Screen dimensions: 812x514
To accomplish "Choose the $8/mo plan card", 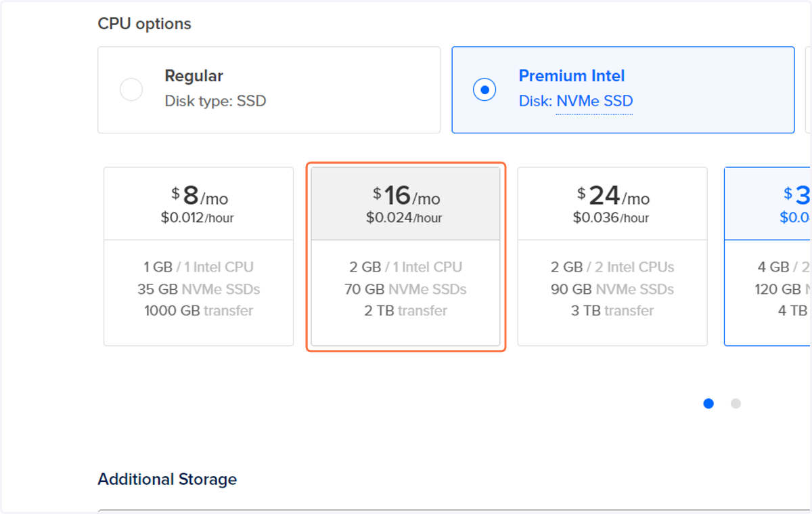I will coord(198,257).
